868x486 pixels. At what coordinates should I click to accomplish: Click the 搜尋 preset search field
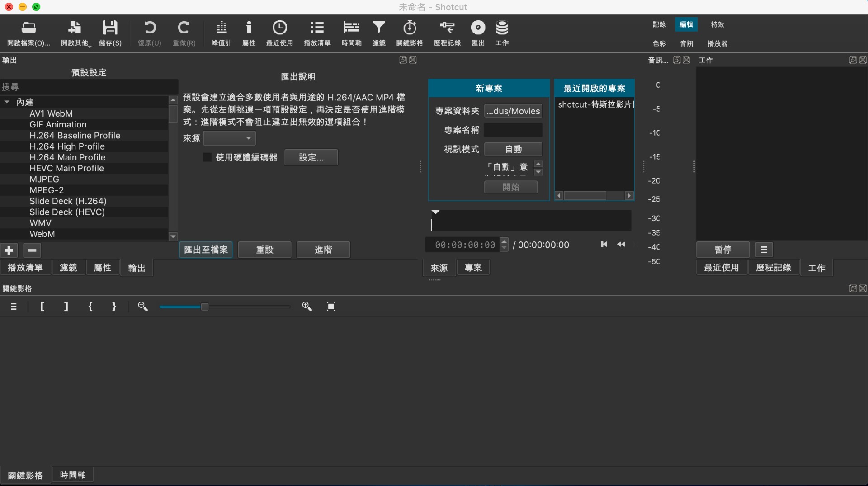pyautogui.click(x=88, y=87)
